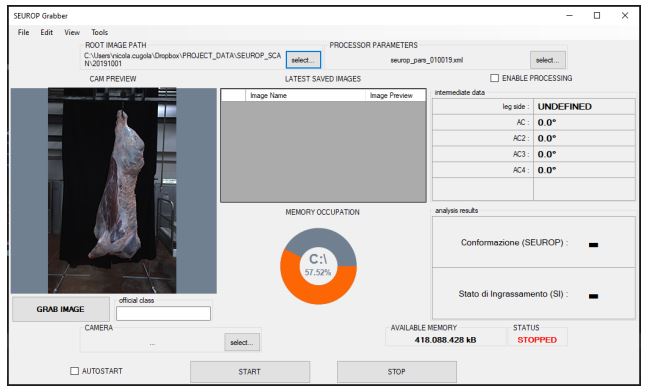
Task: Enable the ENABLE PROCESSING checkbox
Action: coord(494,78)
